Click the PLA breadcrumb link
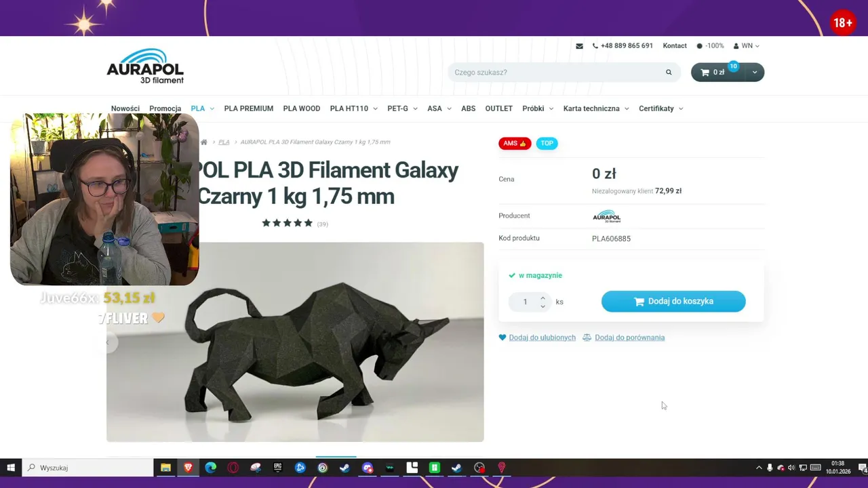Image resolution: width=868 pixels, height=488 pixels. coord(224,142)
